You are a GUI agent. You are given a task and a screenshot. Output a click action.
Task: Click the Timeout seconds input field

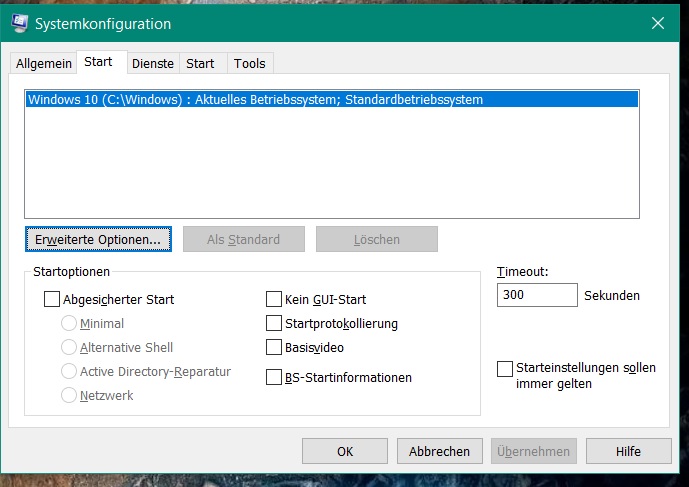point(537,294)
